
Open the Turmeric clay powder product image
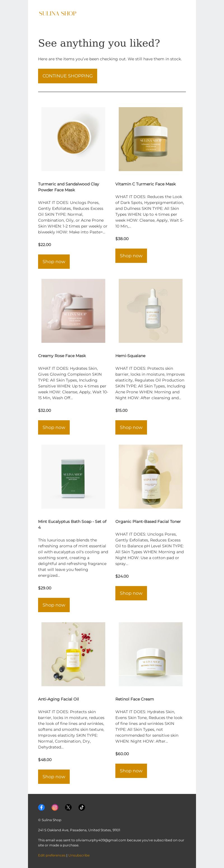pyautogui.click(x=73, y=139)
